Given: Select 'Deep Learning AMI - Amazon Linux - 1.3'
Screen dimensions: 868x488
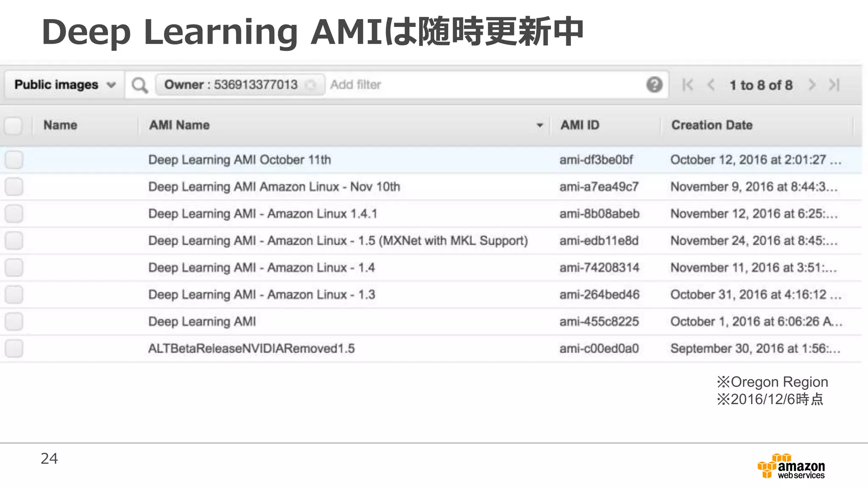Looking at the screenshot, I should click(262, 295).
